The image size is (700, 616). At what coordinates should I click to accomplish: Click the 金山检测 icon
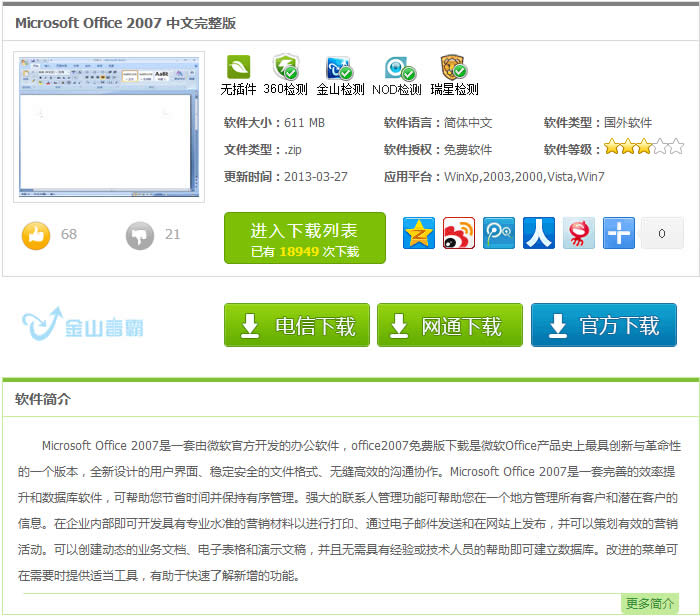pyautogui.click(x=339, y=68)
